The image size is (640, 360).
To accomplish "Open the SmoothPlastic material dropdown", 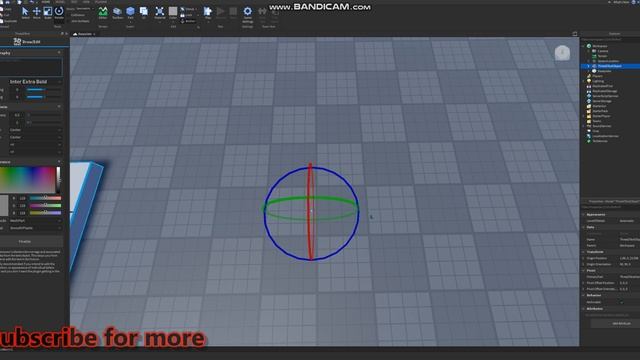I will (x=35, y=228).
